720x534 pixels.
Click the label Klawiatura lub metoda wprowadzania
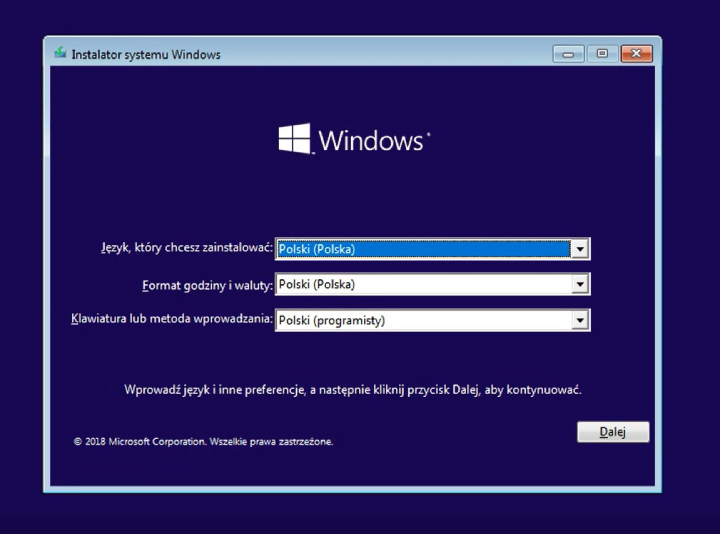click(172, 319)
